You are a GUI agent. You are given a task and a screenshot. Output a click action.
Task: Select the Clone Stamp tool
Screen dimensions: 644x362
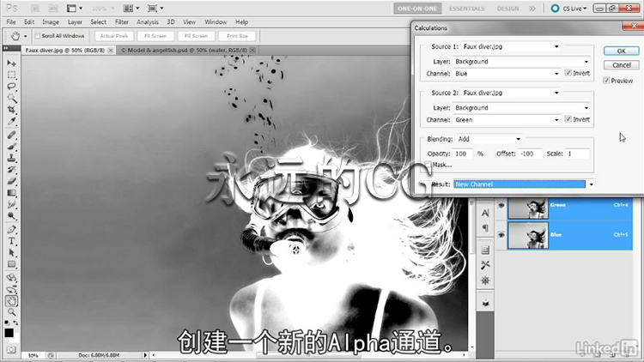[11, 158]
